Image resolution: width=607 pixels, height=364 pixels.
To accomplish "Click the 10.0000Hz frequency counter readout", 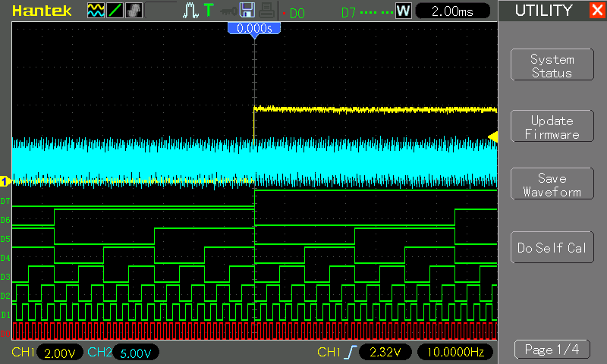I will pyautogui.click(x=455, y=352).
